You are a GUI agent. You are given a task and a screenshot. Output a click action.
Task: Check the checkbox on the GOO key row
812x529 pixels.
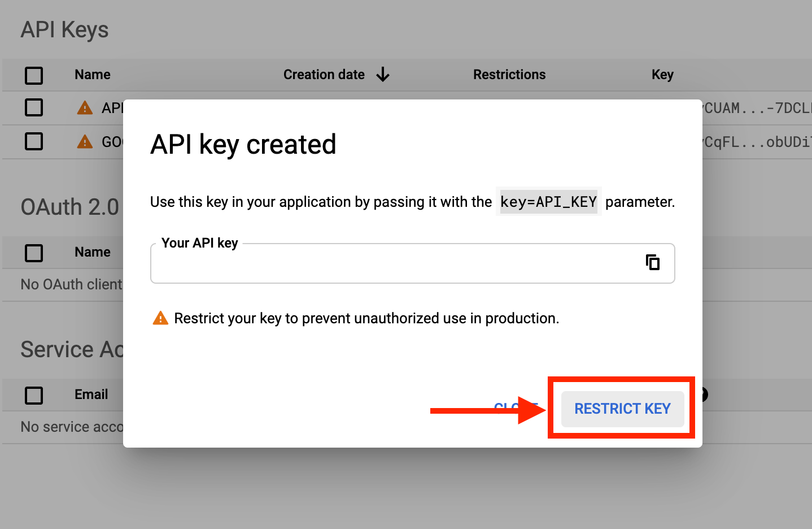34,141
